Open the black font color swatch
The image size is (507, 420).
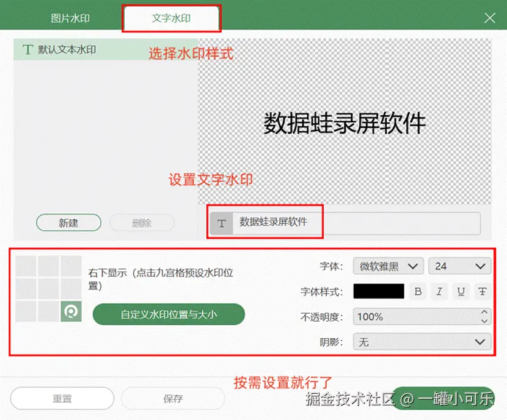point(379,291)
